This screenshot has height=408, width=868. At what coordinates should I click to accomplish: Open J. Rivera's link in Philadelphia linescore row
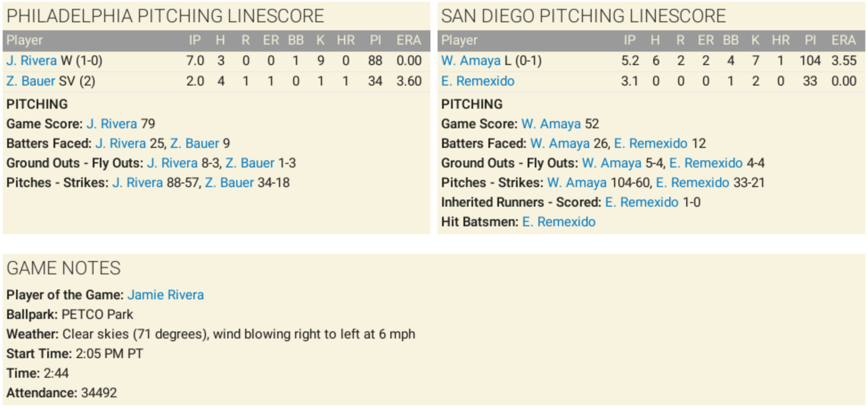32,61
